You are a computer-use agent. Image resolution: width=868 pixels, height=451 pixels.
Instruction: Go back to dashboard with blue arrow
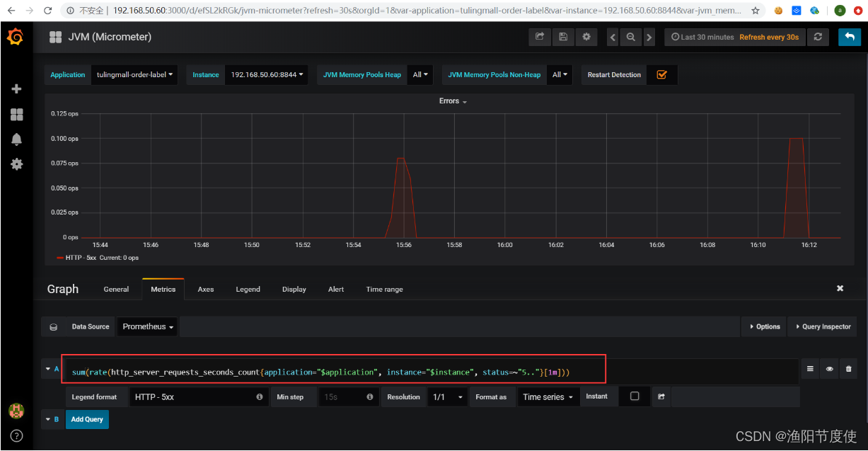pyautogui.click(x=850, y=37)
